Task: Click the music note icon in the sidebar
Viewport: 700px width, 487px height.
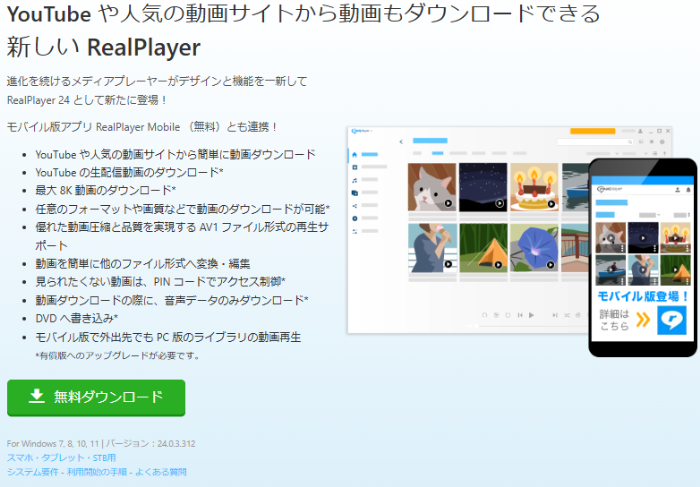Action: pos(354,180)
